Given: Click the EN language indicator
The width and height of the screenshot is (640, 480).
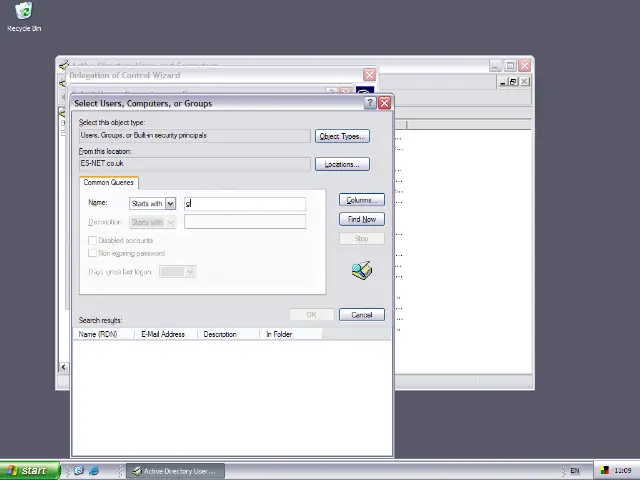Looking at the screenshot, I should click(575, 471).
